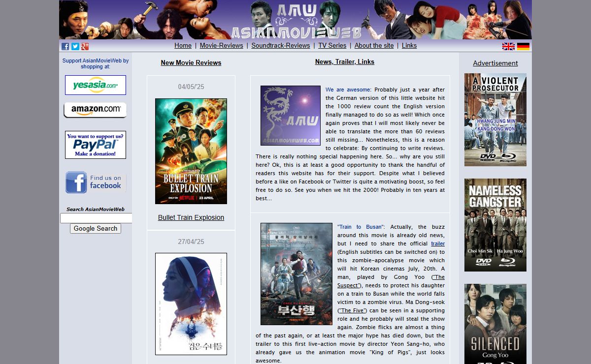
Task: Click the Train to Busan poster image
Action: pyautogui.click(x=296, y=274)
